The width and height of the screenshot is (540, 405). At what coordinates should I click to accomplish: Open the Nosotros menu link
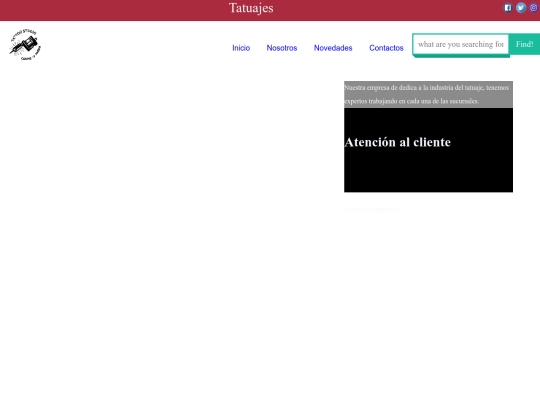click(282, 48)
